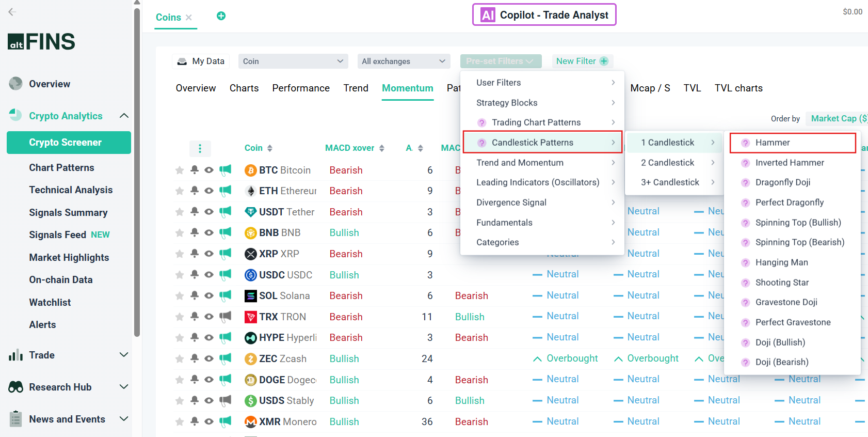This screenshot has width=868, height=437.
Task: Expand the 2 Candlestick submenu
Action: point(673,163)
